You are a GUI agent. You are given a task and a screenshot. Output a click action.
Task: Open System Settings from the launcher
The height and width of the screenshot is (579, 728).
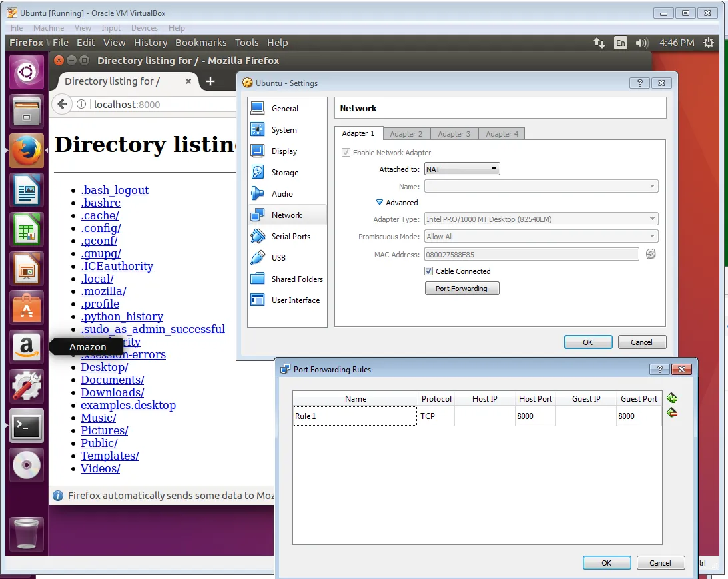[27, 386]
